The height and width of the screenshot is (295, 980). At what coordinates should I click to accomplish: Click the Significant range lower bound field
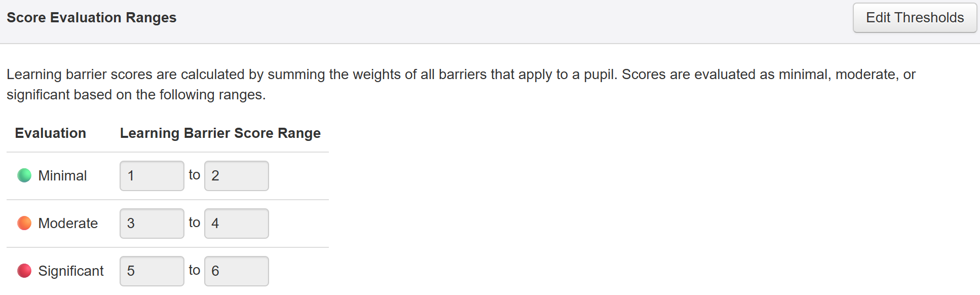pyautogui.click(x=152, y=271)
